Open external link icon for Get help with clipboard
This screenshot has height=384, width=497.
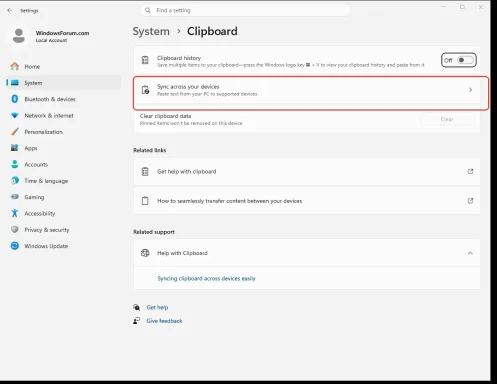click(x=470, y=171)
